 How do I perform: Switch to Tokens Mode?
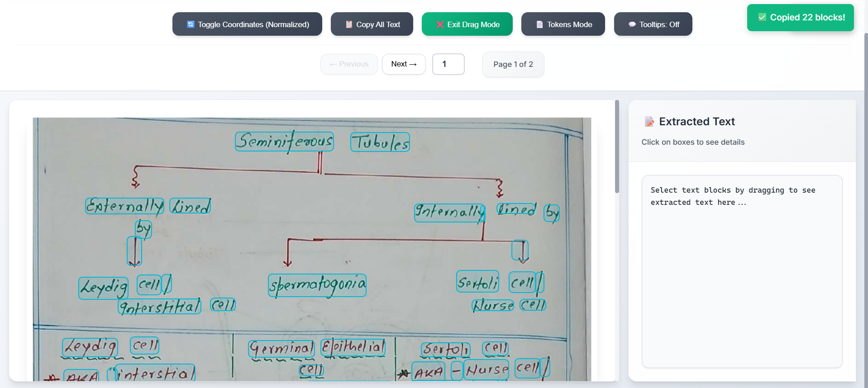(563, 24)
